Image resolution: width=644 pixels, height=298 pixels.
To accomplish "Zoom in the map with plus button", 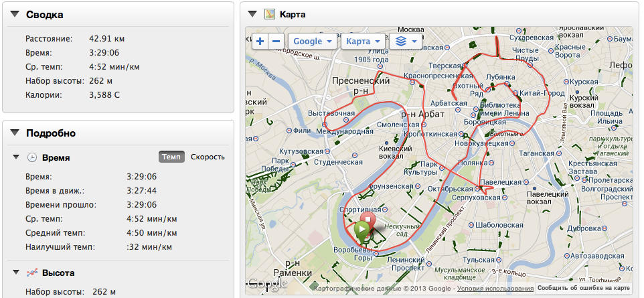I will [x=260, y=41].
